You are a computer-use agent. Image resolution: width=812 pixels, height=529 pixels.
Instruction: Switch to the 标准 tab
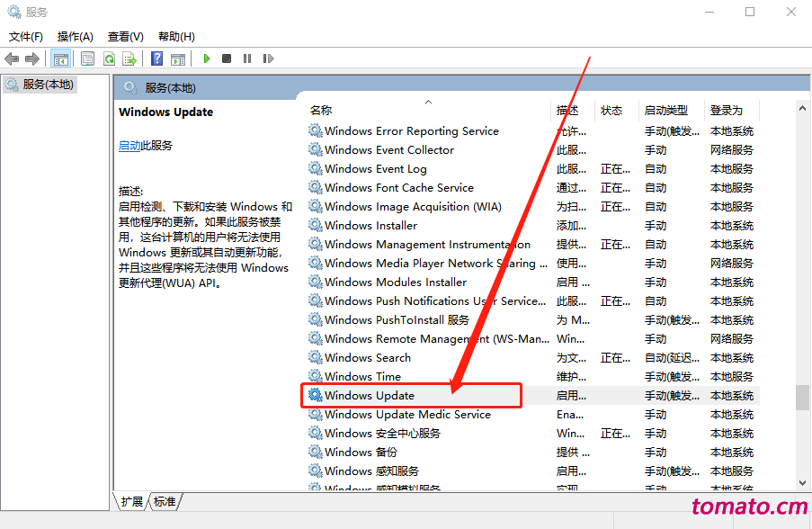pos(165,501)
